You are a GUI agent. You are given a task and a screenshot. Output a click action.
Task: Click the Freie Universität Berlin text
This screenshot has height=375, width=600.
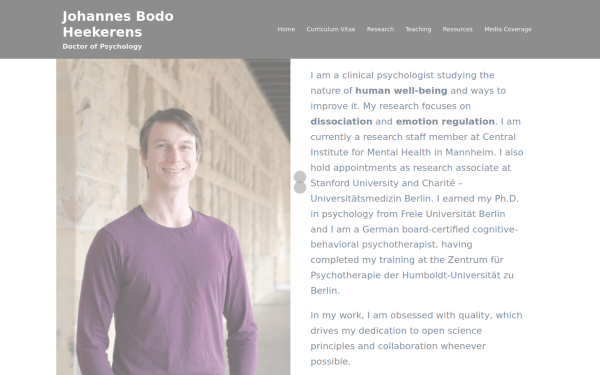[x=453, y=214]
